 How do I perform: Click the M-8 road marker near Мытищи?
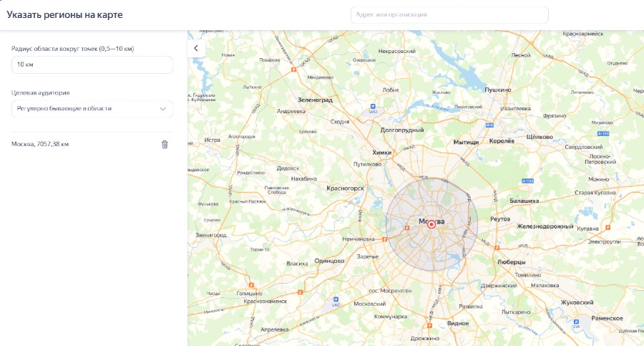[x=489, y=125]
